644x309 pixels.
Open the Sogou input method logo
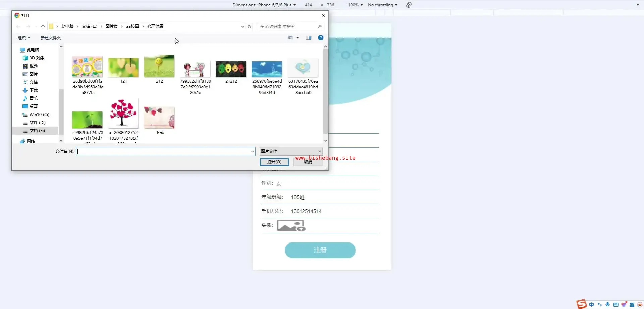click(582, 304)
